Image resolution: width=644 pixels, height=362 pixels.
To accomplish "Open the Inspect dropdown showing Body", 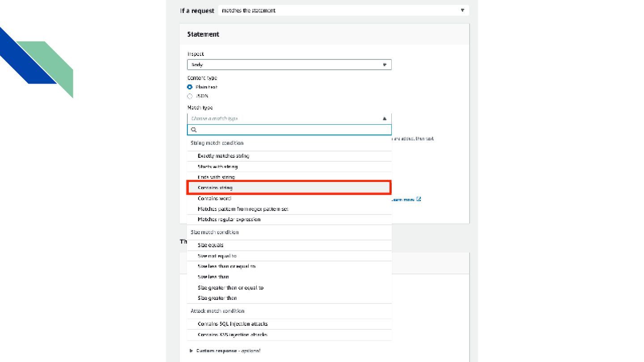I will point(289,65).
